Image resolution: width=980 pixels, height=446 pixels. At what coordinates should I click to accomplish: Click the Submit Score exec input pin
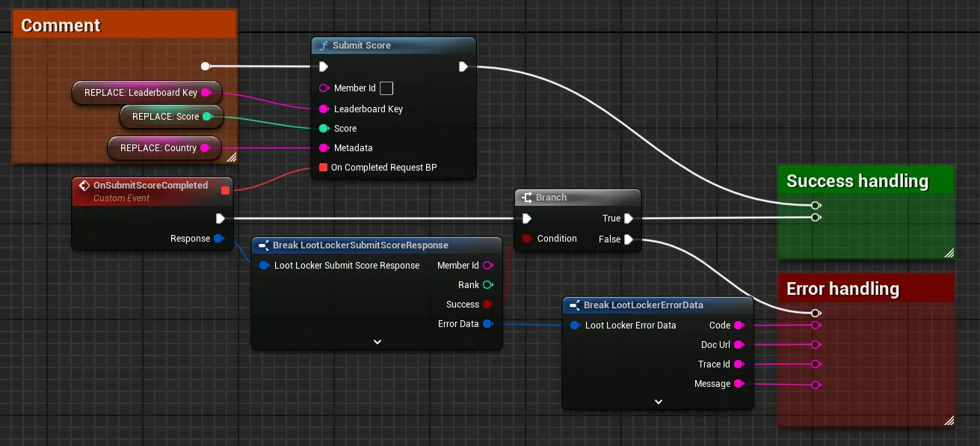click(x=324, y=67)
